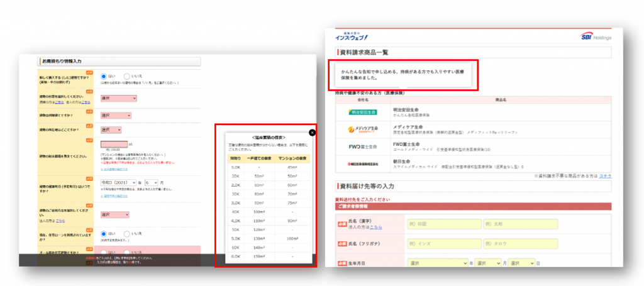This screenshot has width=644, height=286.
Task: Select いいえ for newly purchased building
Action: coord(126,76)
